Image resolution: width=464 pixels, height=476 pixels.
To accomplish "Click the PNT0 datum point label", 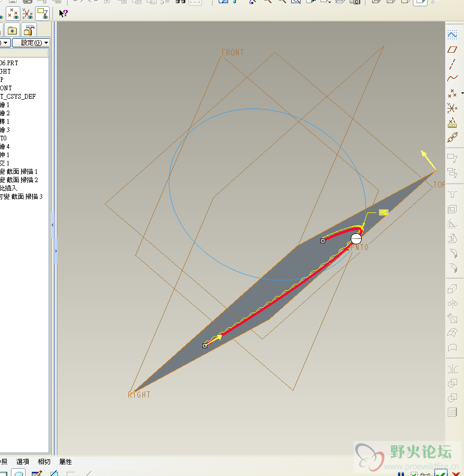I will coord(360,248).
